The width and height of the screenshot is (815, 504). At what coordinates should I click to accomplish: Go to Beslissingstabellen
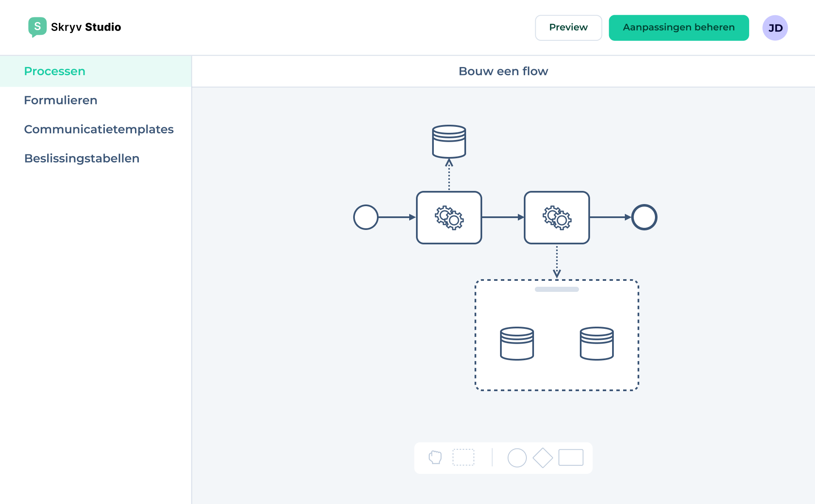(x=81, y=158)
